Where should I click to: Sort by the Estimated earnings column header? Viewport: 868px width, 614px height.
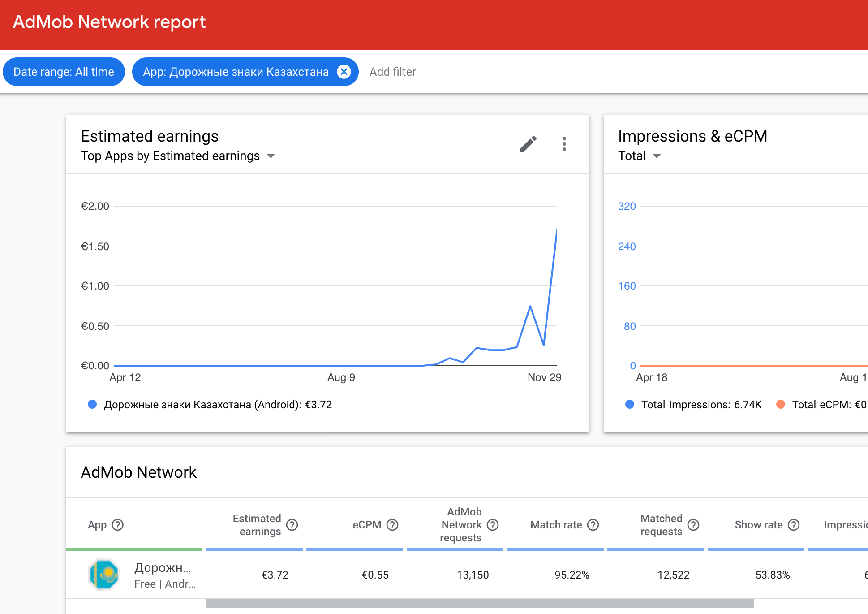[x=257, y=525]
